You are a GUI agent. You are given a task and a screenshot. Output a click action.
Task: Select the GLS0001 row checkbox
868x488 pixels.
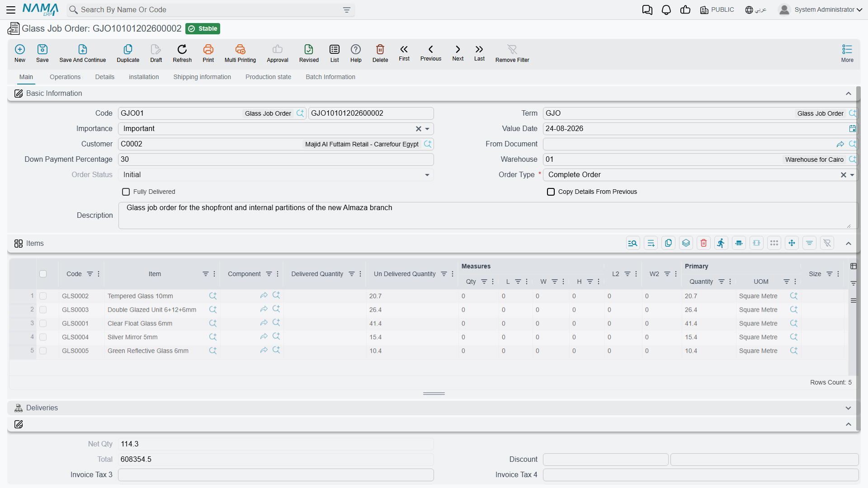[43, 324]
